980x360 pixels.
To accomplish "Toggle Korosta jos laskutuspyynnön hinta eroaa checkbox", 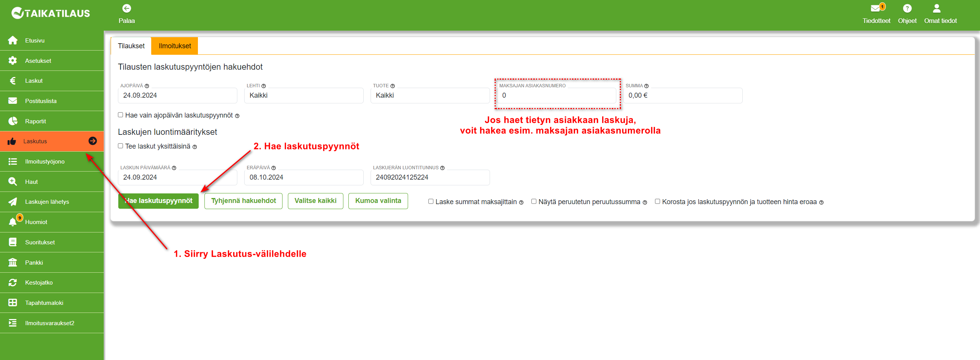I will 658,201.
